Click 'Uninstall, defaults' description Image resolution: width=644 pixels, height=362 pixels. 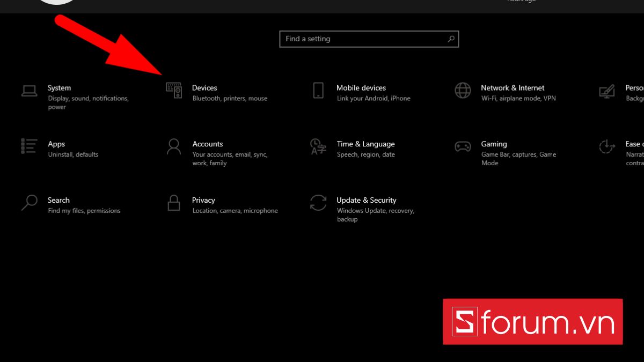(x=73, y=154)
